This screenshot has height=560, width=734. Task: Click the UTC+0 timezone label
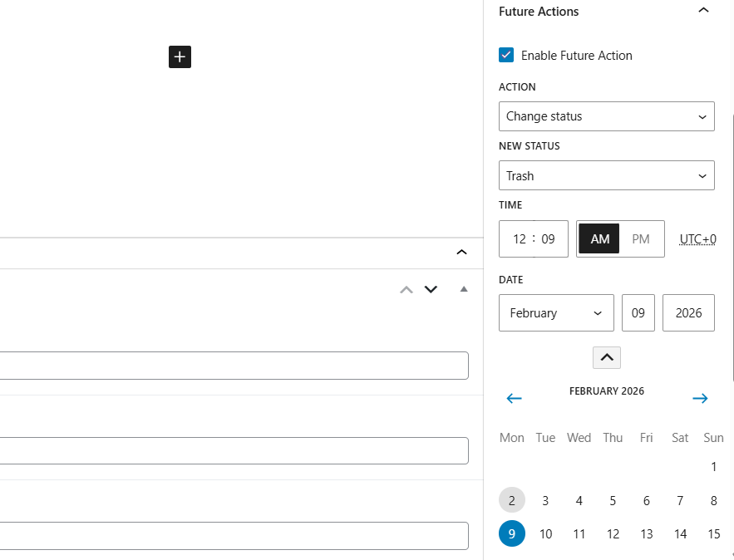pyautogui.click(x=697, y=239)
